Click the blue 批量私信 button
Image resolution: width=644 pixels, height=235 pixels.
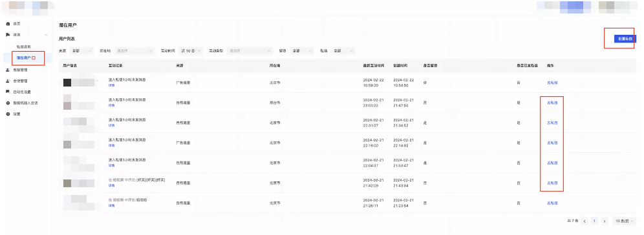coord(625,39)
